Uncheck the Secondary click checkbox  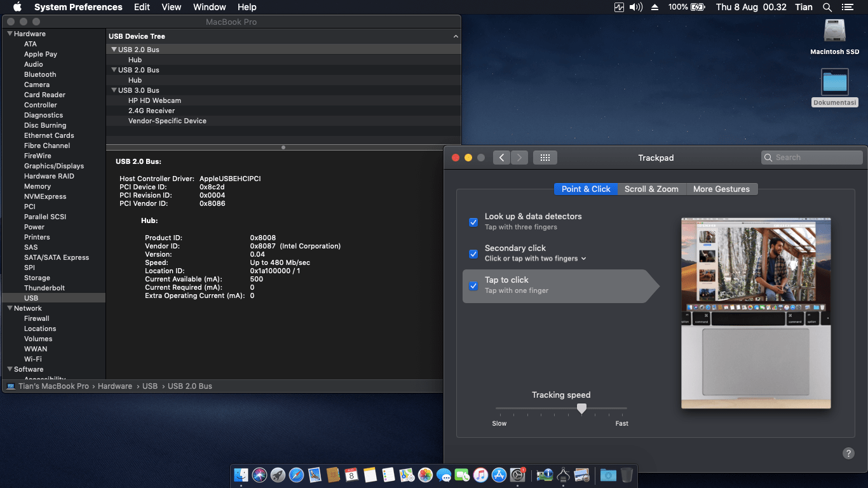point(473,254)
